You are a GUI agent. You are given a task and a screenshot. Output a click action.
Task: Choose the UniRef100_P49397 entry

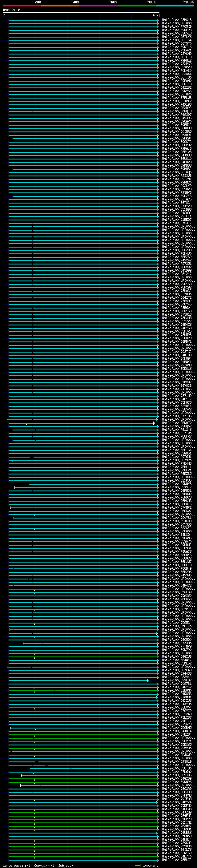click(176, 115)
